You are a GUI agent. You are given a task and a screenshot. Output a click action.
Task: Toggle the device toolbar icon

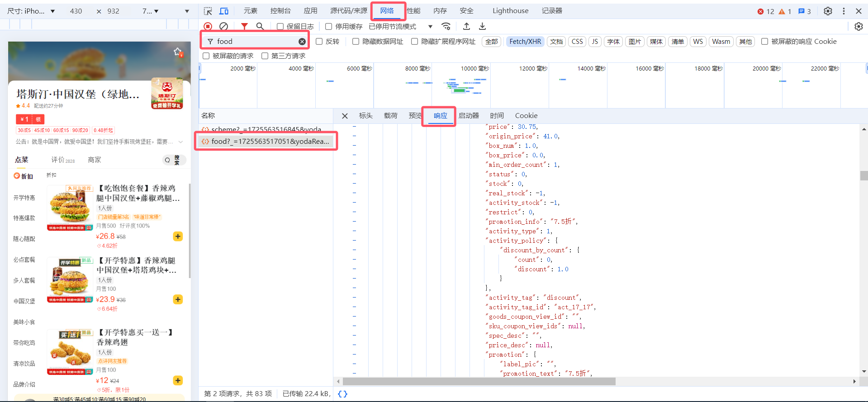click(x=224, y=11)
